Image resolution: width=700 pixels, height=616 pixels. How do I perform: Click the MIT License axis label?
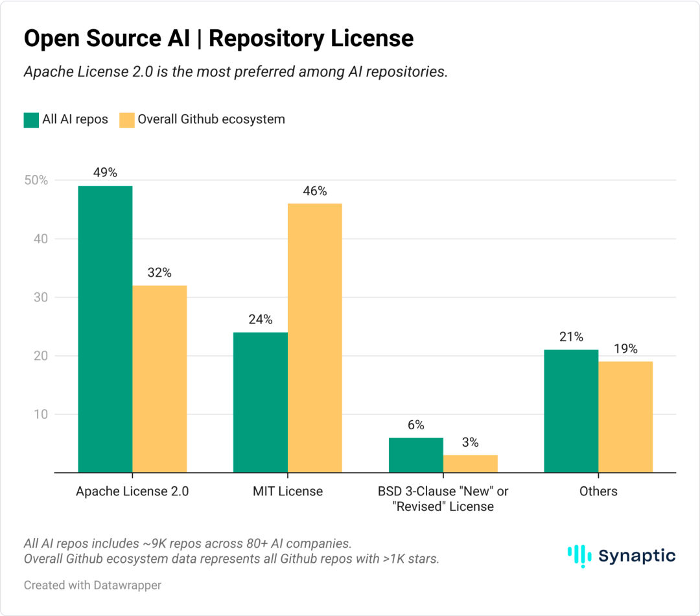(x=288, y=492)
